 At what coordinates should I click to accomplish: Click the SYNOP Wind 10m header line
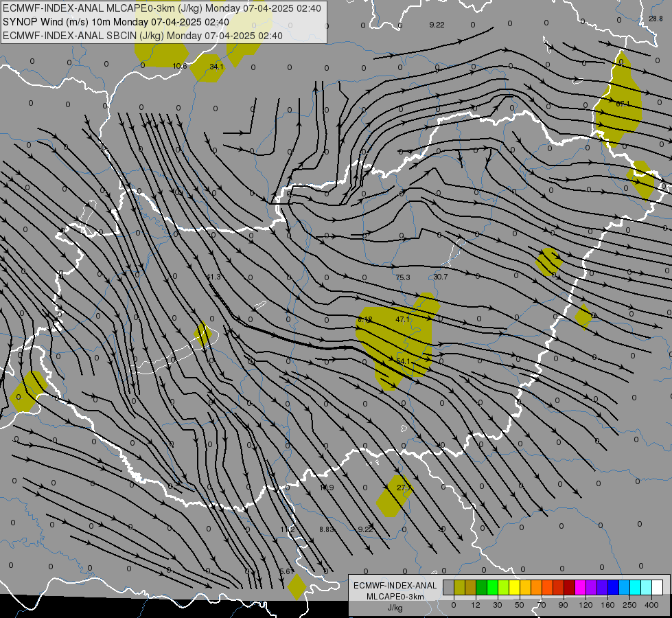pos(116,22)
